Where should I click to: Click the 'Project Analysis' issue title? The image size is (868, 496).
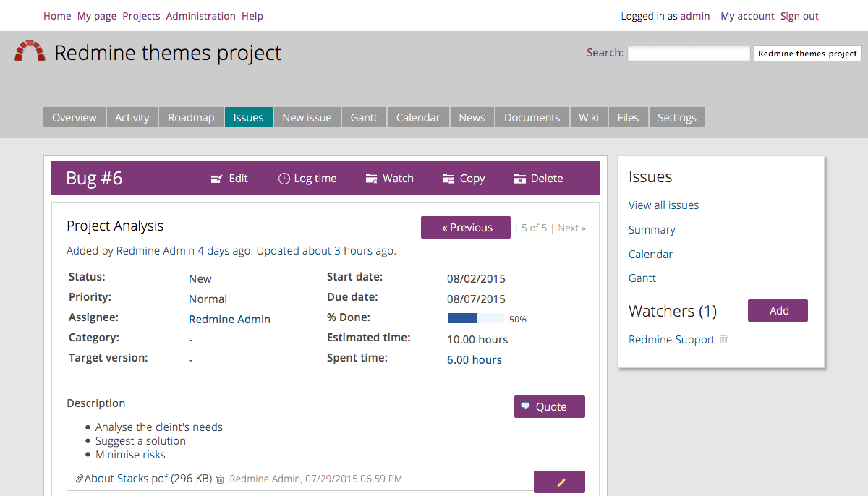tap(115, 226)
